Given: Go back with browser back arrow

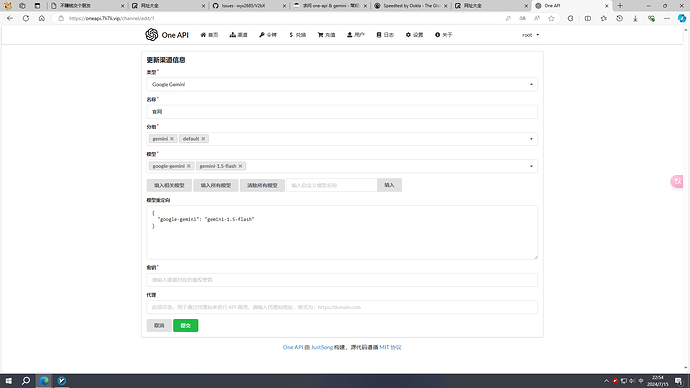Looking at the screenshot, I should click(x=10, y=18).
